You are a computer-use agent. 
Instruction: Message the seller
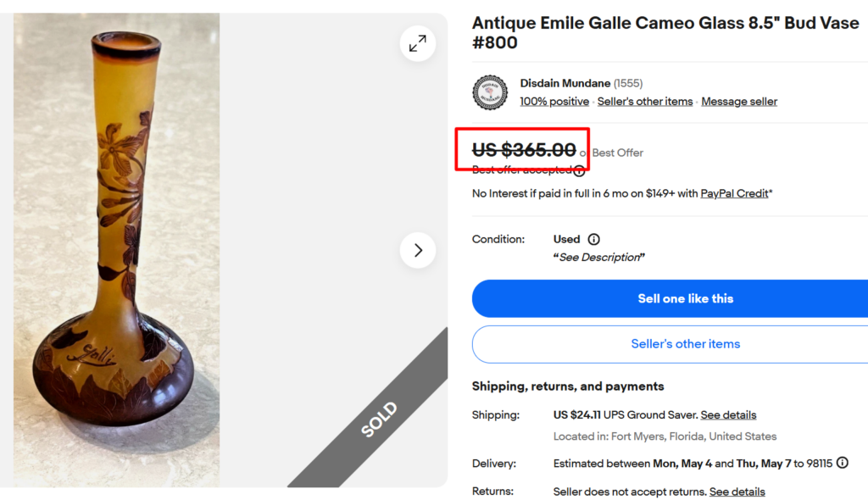click(x=739, y=102)
